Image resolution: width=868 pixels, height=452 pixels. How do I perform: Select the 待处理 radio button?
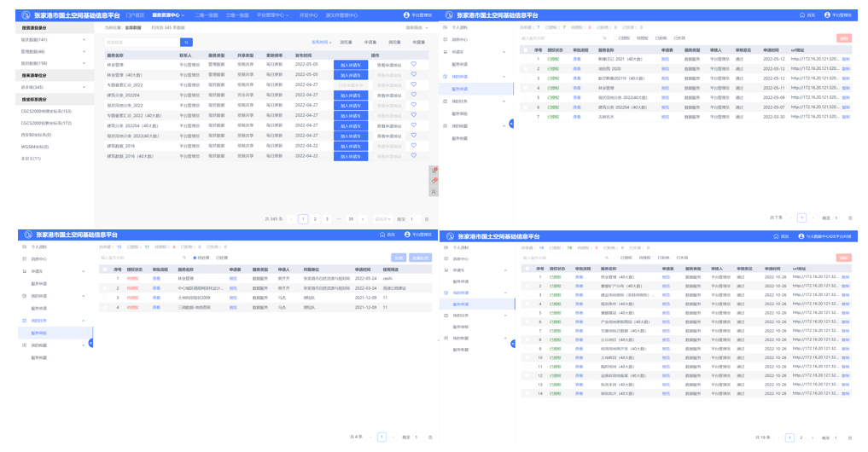195,258
